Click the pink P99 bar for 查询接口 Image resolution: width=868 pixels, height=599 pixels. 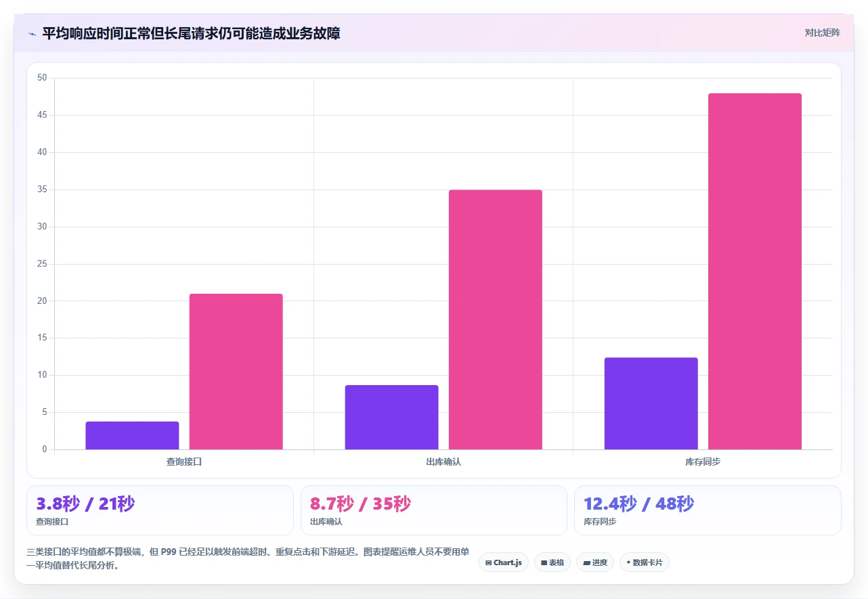coord(236,372)
